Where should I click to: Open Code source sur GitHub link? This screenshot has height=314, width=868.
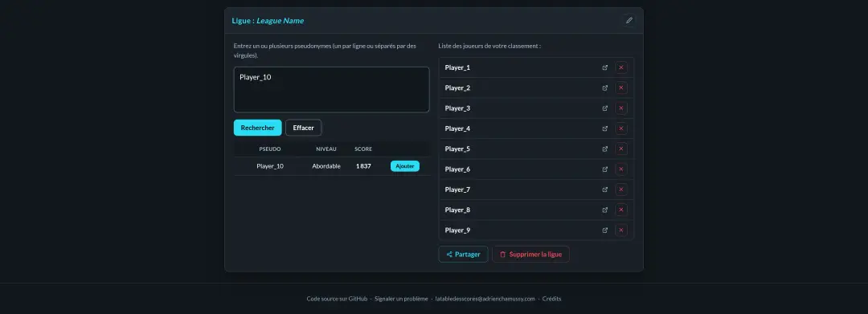click(x=337, y=299)
